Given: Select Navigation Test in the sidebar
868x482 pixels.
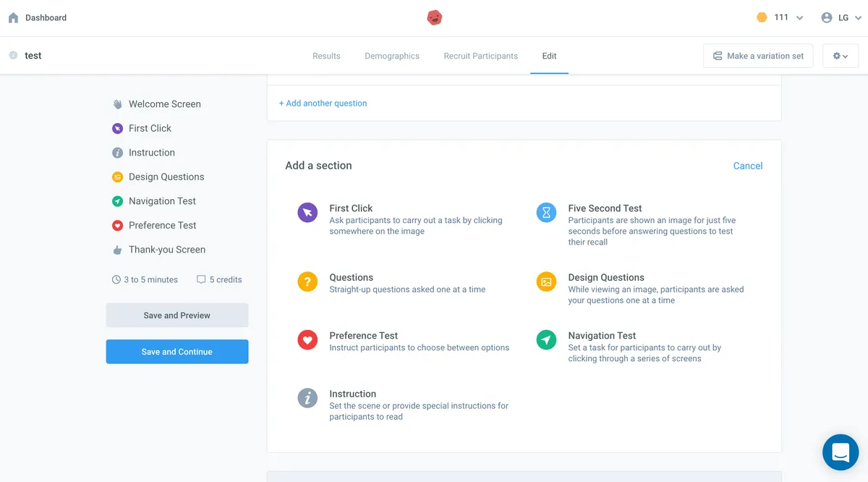Looking at the screenshot, I should 162,201.
